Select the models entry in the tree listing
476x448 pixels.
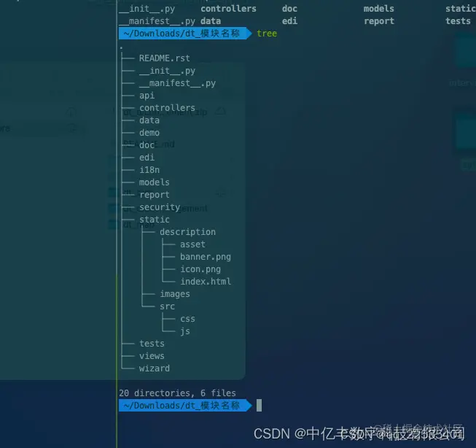point(155,182)
